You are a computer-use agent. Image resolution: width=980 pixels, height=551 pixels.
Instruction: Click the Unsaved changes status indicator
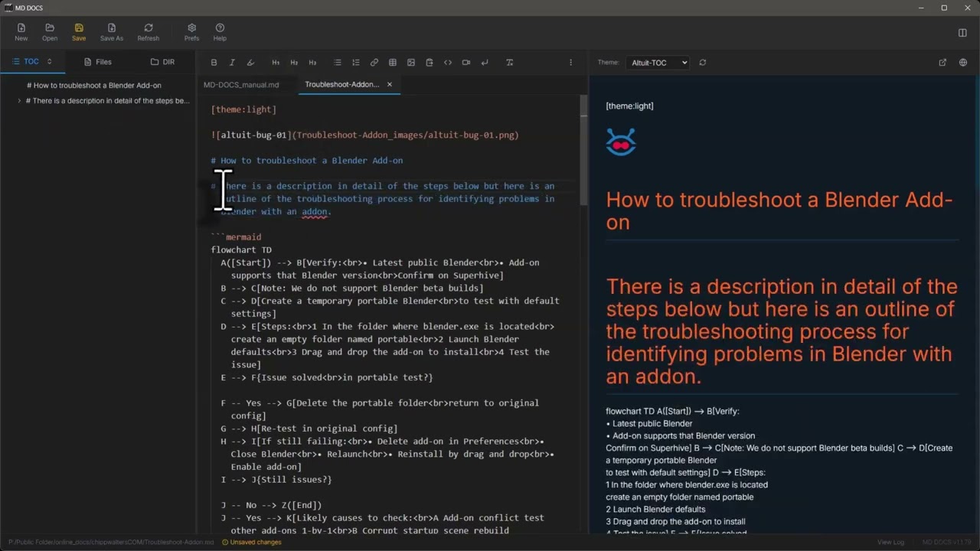[252, 543]
